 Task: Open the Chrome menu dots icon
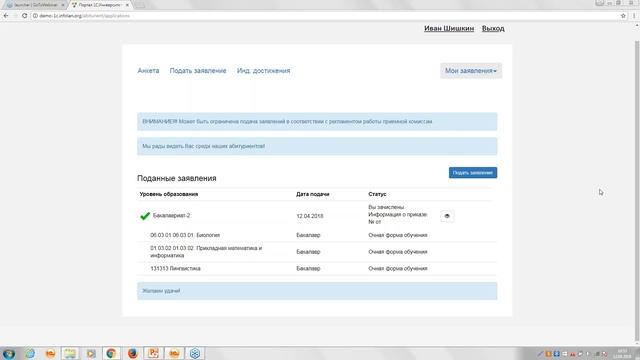point(634,16)
